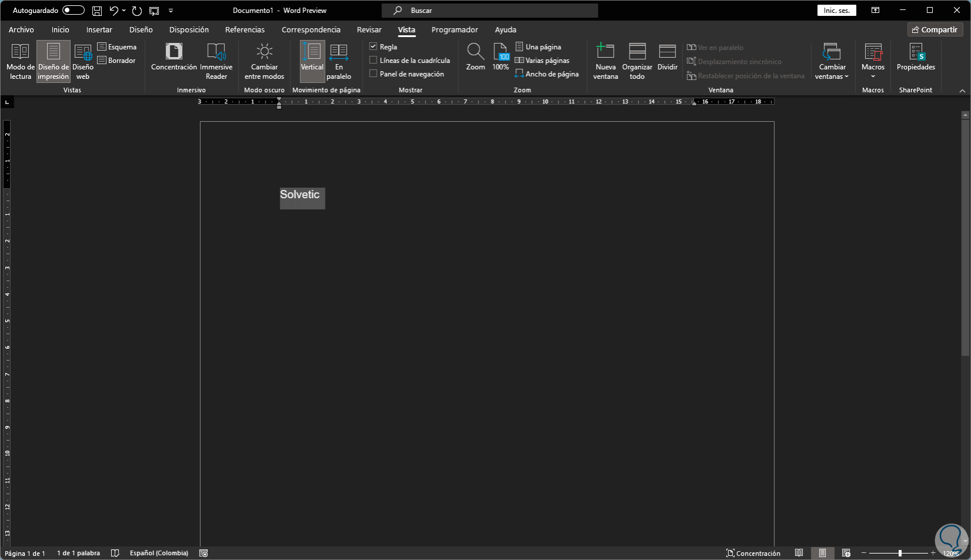This screenshot has height=560, width=971.
Task: Switch to the Inicio tab
Action: point(60,29)
